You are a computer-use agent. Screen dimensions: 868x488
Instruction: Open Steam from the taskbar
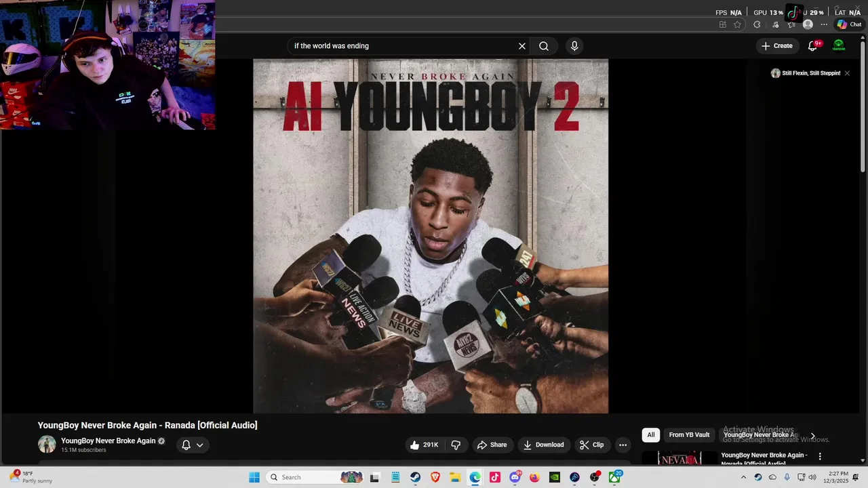point(415,477)
